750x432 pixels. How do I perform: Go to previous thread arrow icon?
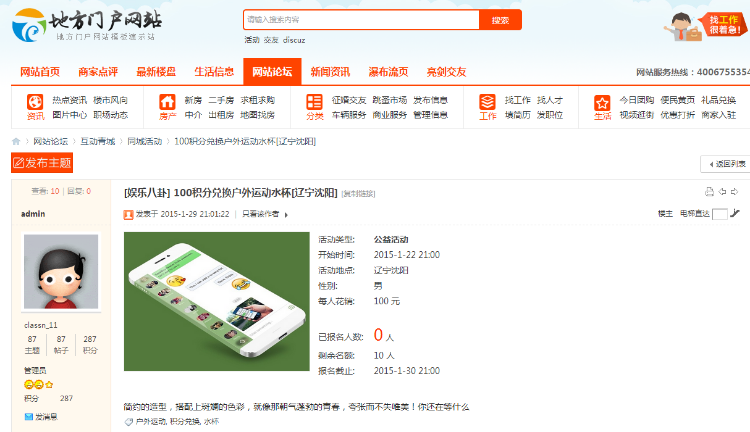722,191
